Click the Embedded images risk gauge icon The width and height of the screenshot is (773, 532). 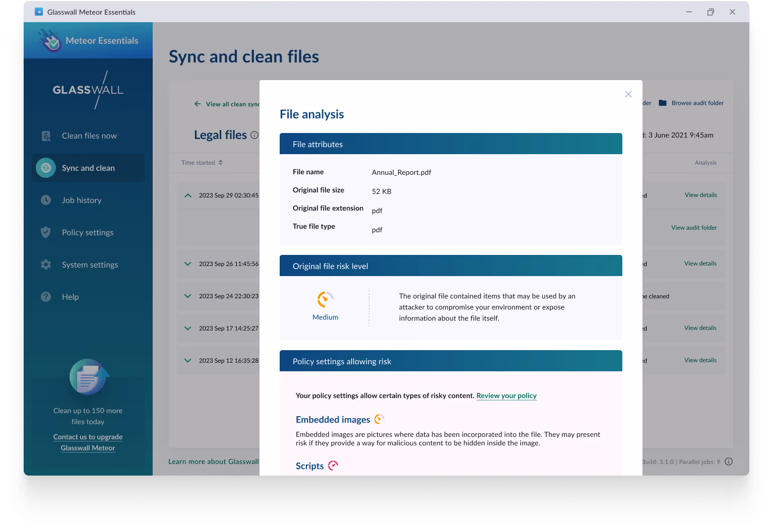[x=379, y=419]
